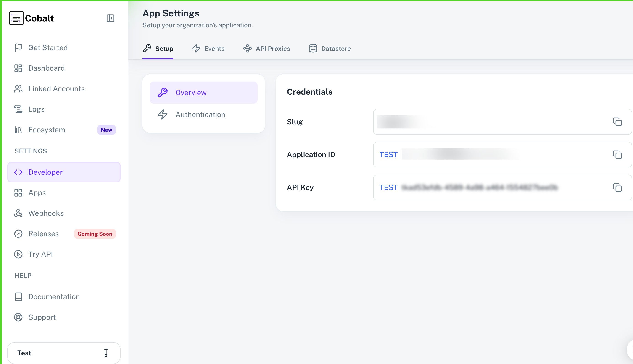Image resolution: width=633 pixels, height=364 pixels.
Task: Navigate to Documentation
Action: 54,296
